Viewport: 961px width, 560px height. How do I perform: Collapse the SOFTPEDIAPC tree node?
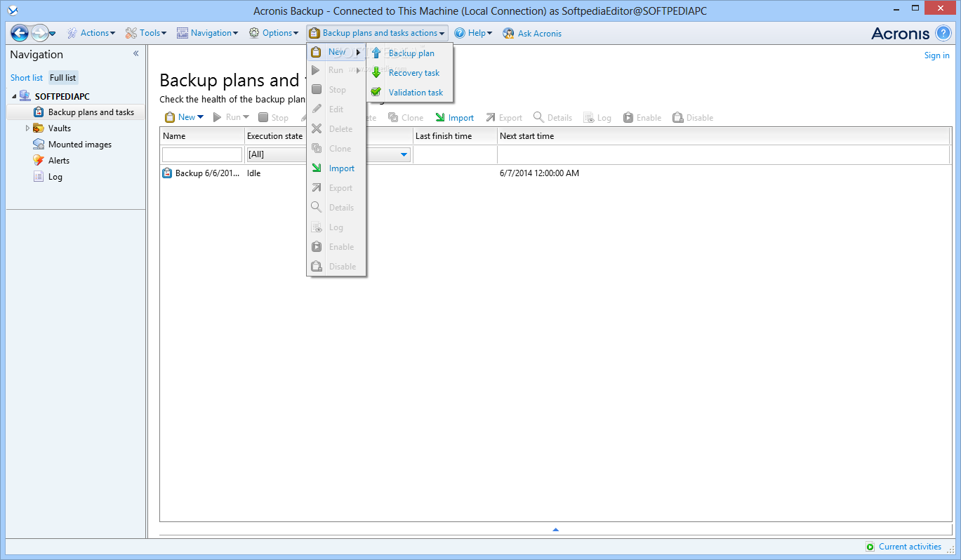(x=14, y=96)
